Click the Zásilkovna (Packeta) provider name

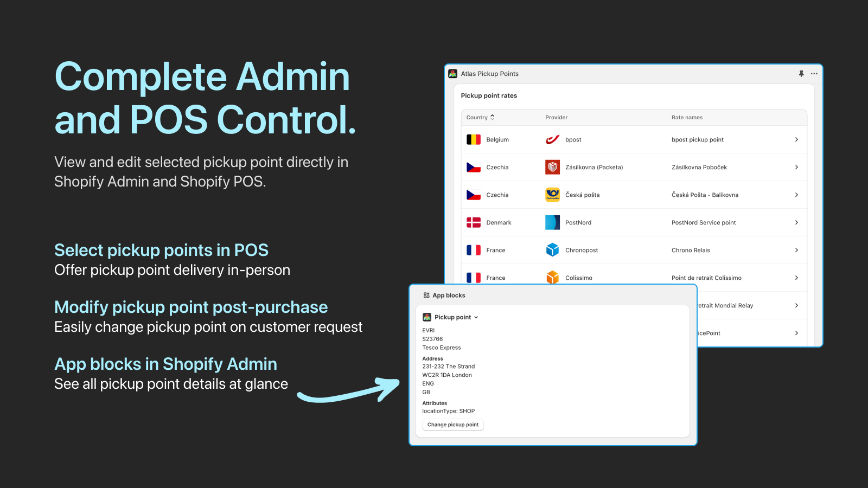tap(594, 167)
